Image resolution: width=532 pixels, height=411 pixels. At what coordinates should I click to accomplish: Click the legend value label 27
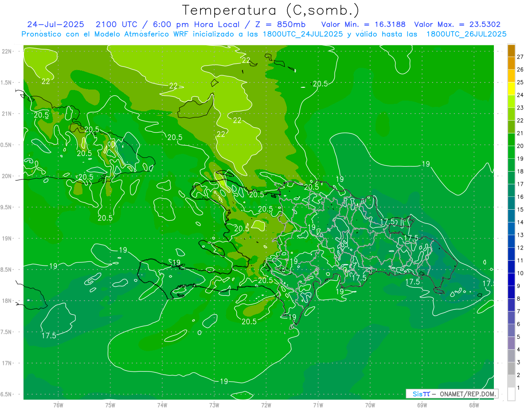[520, 57]
